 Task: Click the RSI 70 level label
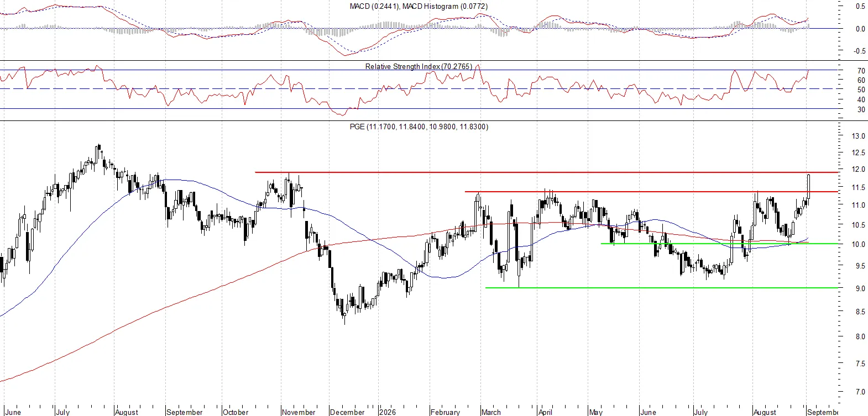(861, 71)
